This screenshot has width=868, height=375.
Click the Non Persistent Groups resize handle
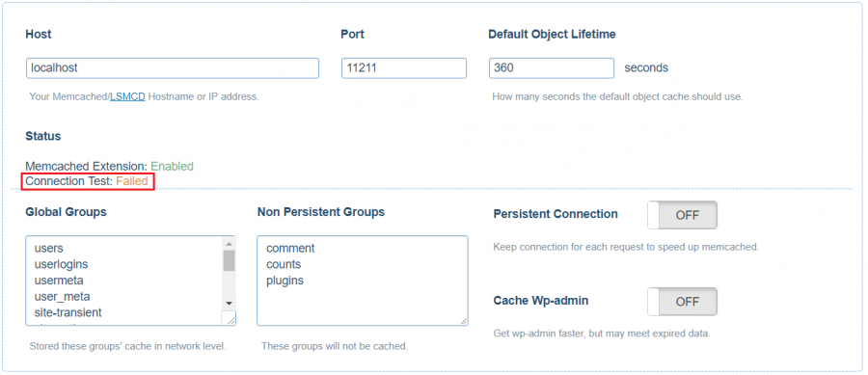pyautogui.click(x=462, y=320)
